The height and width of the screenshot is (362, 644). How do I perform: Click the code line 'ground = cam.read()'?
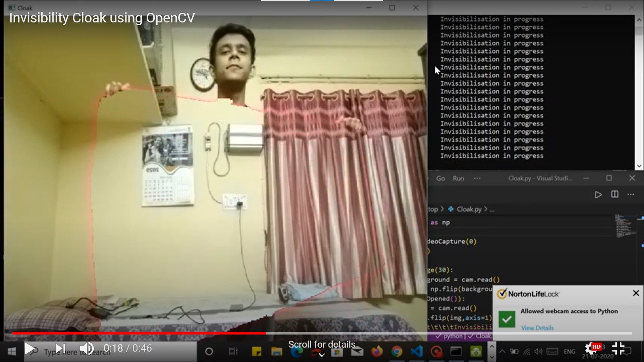point(464,280)
